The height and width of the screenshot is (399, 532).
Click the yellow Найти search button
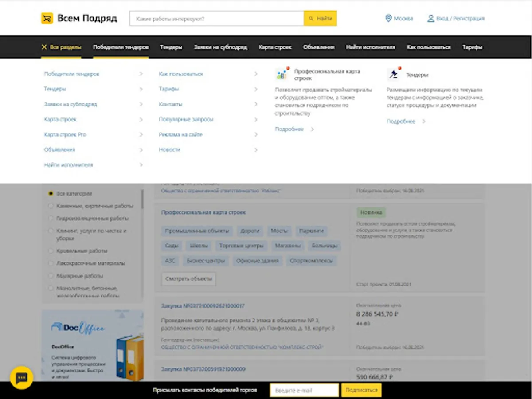point(320,18)
